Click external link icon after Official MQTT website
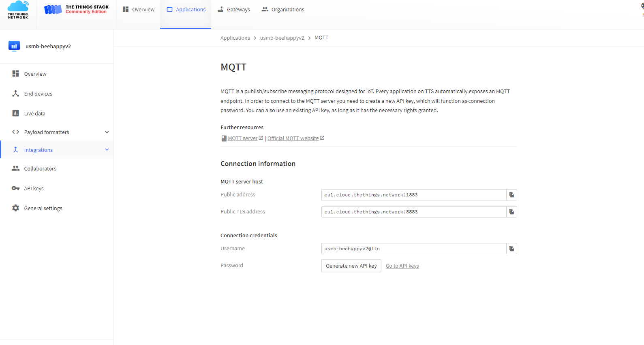This screenshot has height=345, width=644. (322, 138)
